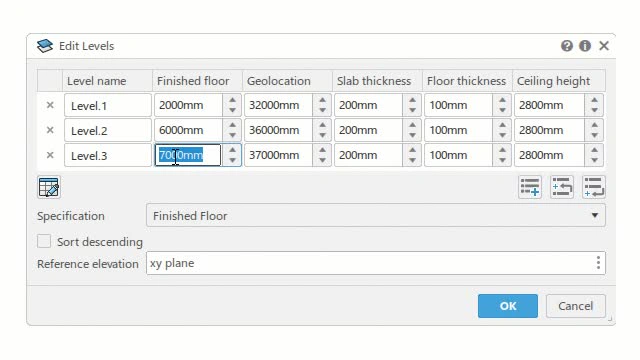Click the Specification label
Screen dimensions: 640x360
point(71,216)
